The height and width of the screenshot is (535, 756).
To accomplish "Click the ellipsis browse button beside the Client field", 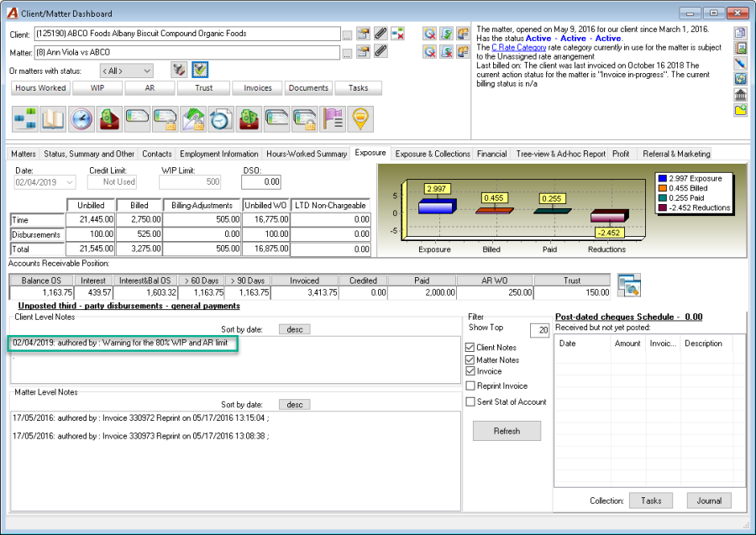I will click(347, 35).
